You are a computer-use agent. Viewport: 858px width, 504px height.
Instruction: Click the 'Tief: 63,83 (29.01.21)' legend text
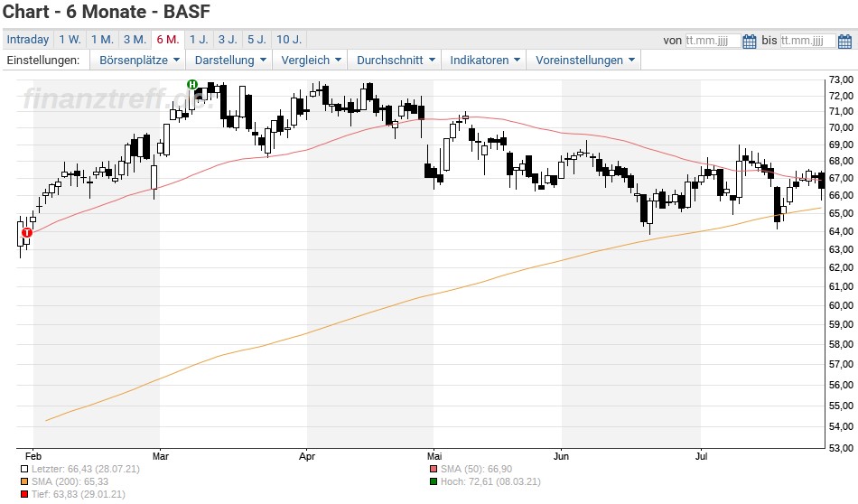(79, 494)
